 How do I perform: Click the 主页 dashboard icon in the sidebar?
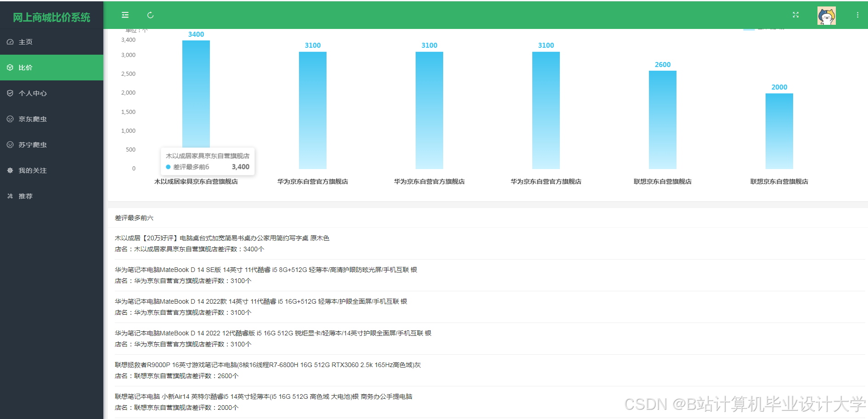pyautogui.click(x=10, y=42)
